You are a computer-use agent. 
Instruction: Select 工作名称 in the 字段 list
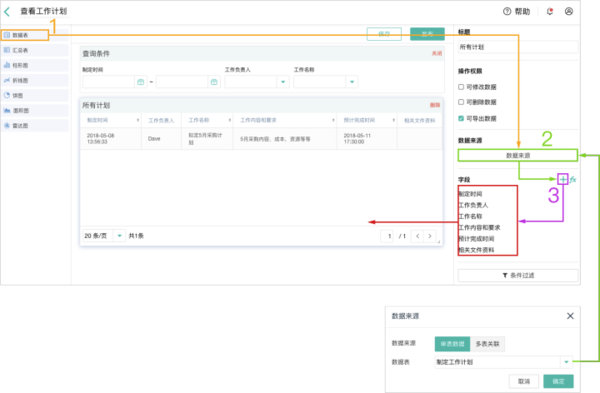(x=470, y=216)
